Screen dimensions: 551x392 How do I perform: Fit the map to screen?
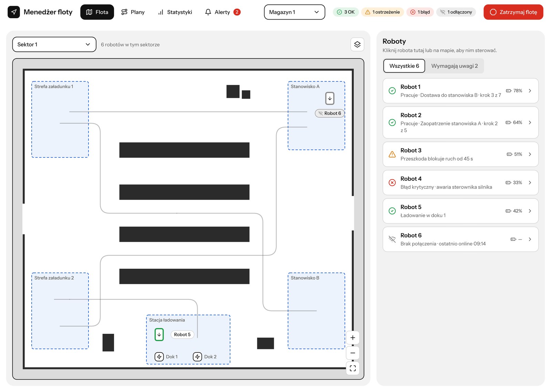point(353,368)
